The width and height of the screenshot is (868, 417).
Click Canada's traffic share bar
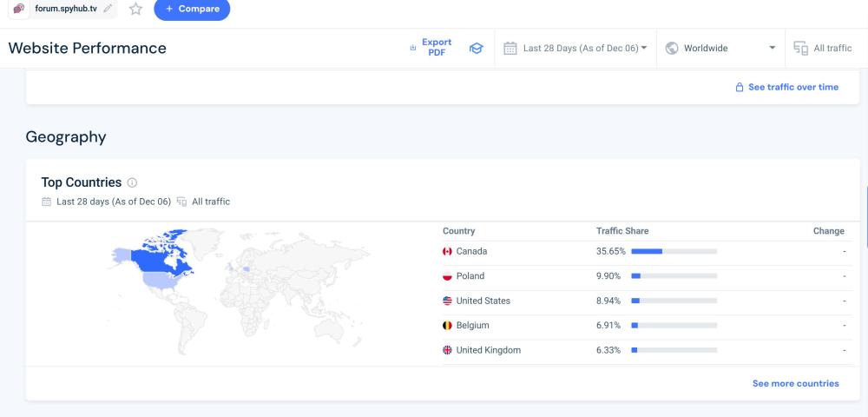[x=674, y=252]
